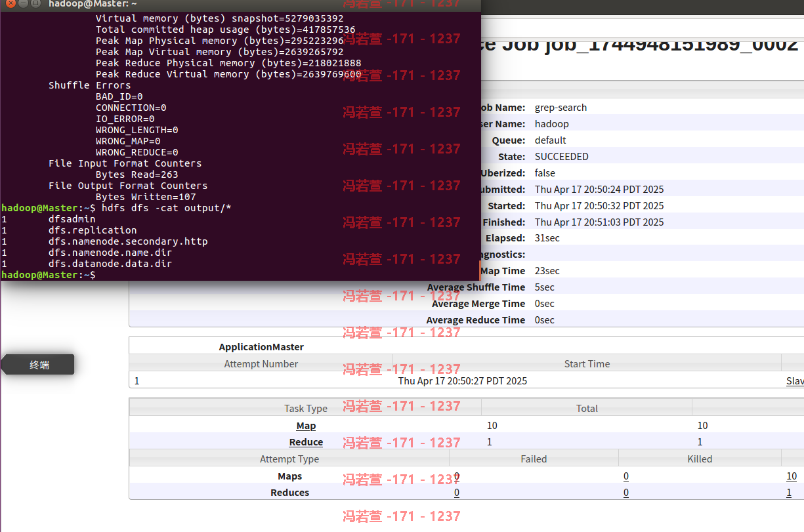Click the WRONG_REDUCE=0 terminal line
The width and height of the screenshot is (804, 532).
(137, 152)
